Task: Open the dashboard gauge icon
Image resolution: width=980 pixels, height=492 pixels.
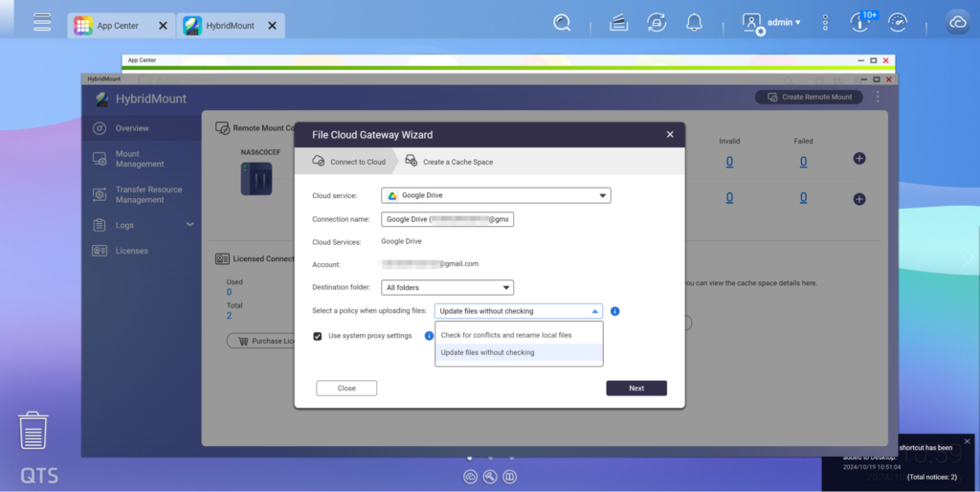Action: coord(898,22)
